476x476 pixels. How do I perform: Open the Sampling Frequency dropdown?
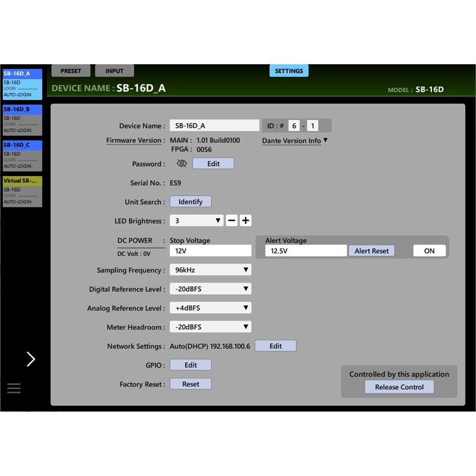tap(211, 270)
